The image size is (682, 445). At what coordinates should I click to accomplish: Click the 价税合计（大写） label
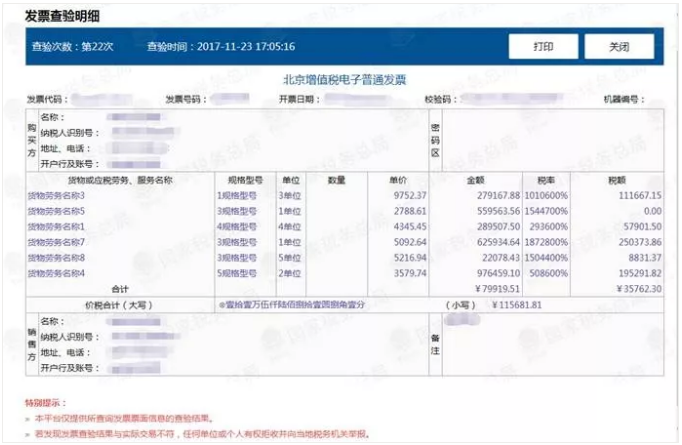pyautogui.click(x=119, y=305)
